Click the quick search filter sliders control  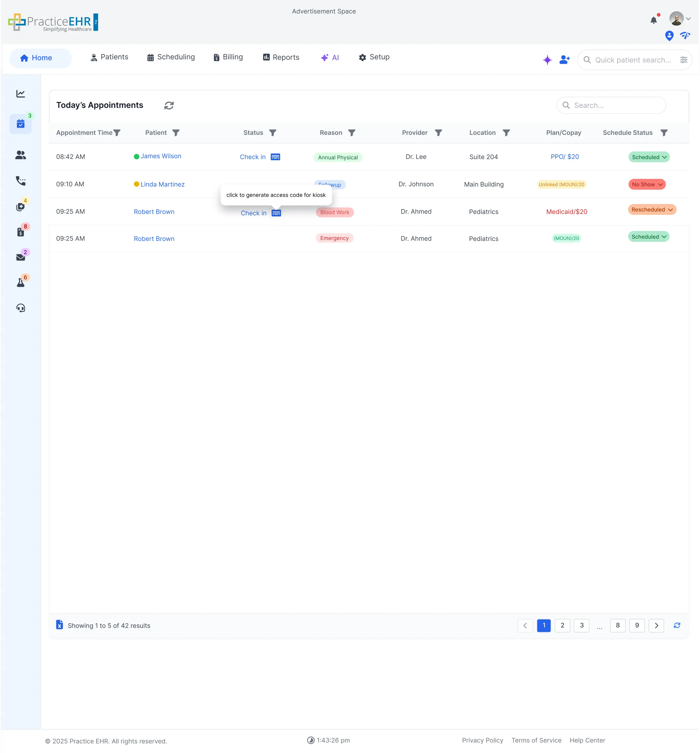683,59
